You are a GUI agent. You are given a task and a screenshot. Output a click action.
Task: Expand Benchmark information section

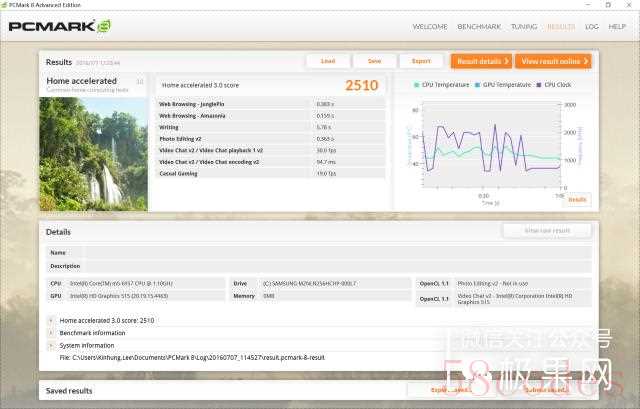51,332
